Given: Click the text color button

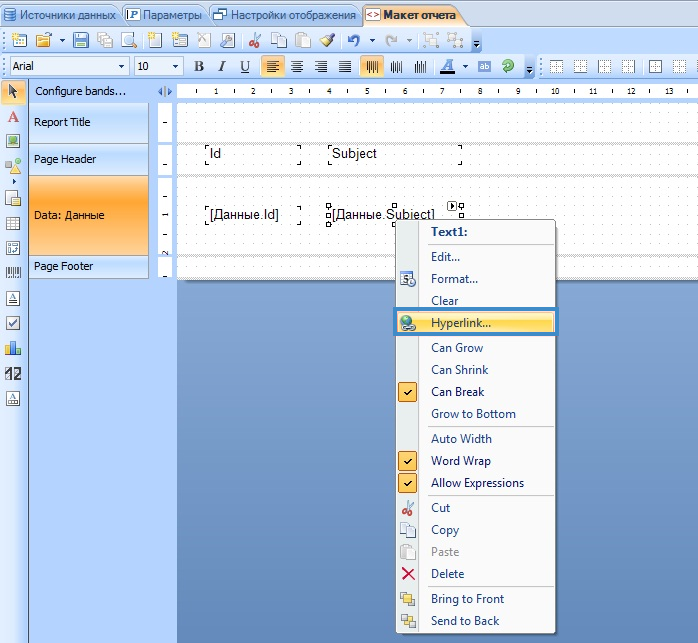Looking at the screenshot, I should 446,67.
